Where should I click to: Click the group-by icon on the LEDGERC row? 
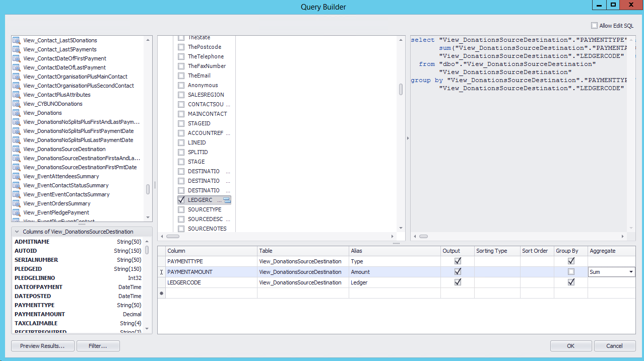(227, 200)
